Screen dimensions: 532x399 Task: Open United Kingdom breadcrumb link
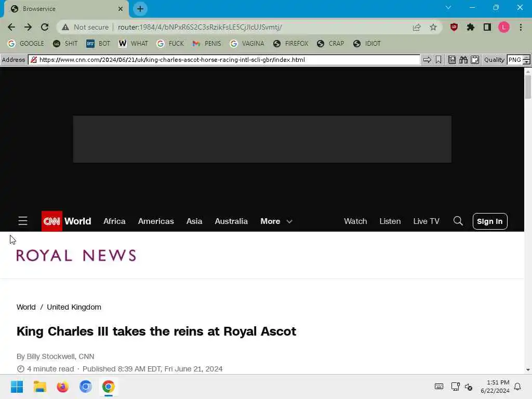pos(74,307)
